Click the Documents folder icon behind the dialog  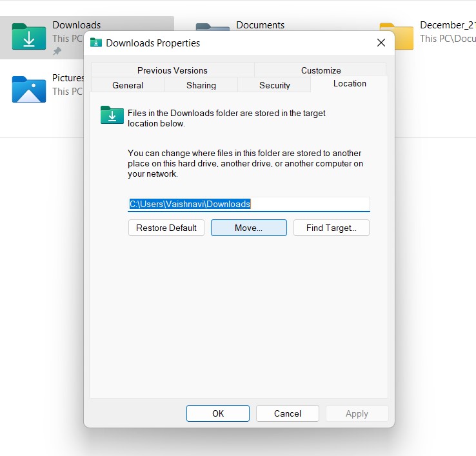coord(212,27)
